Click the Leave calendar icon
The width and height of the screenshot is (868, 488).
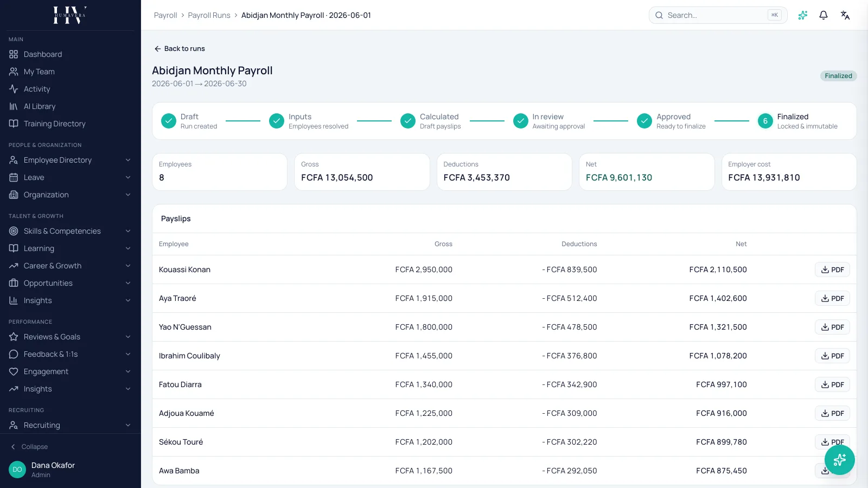coord(14,177)
